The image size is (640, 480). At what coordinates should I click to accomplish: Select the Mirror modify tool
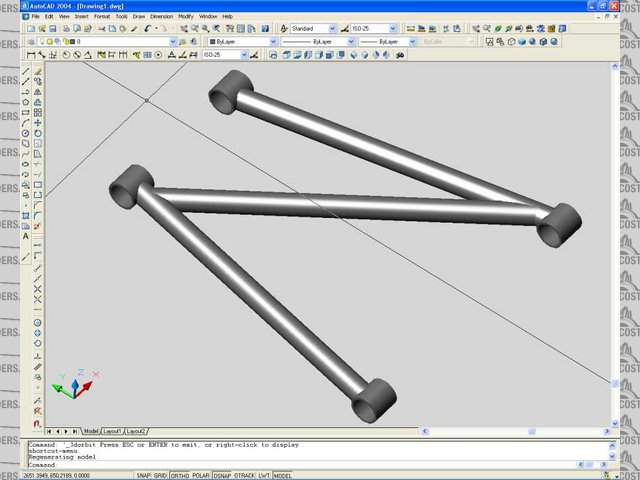38,92
